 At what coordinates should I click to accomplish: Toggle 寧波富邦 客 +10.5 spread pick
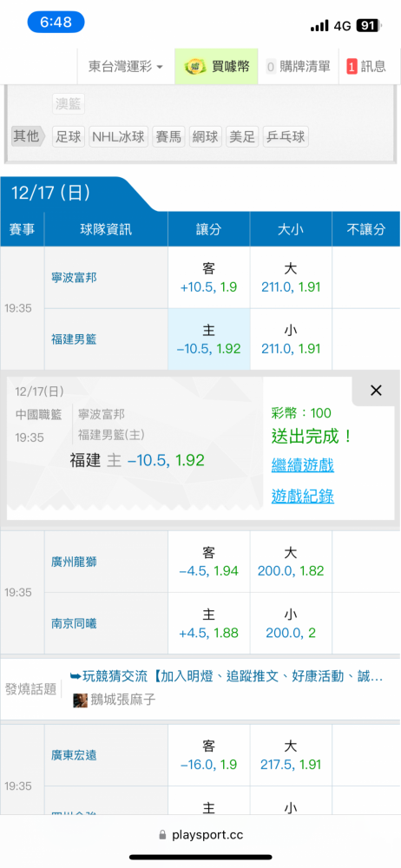209,278
